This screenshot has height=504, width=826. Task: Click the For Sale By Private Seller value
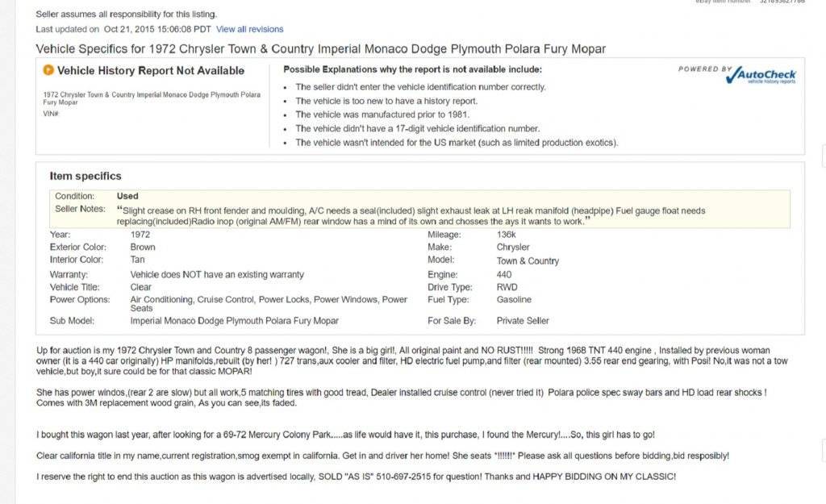coord(523,320)
